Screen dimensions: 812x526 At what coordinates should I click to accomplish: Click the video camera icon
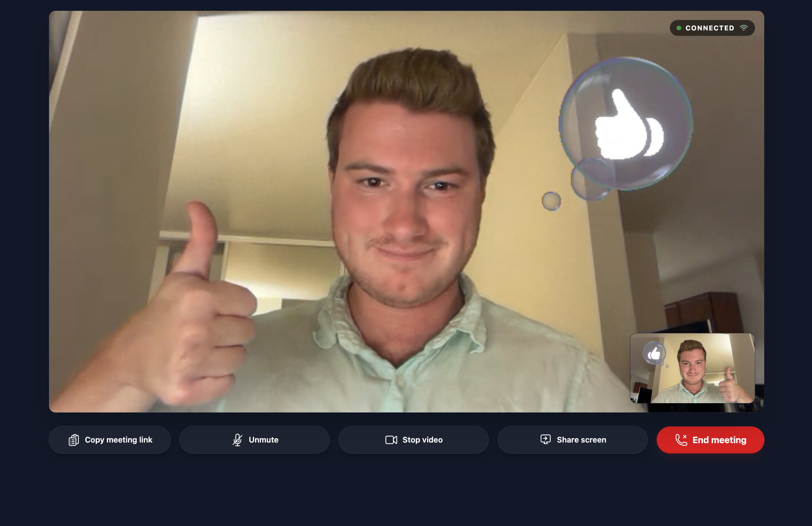coord(391,440)
